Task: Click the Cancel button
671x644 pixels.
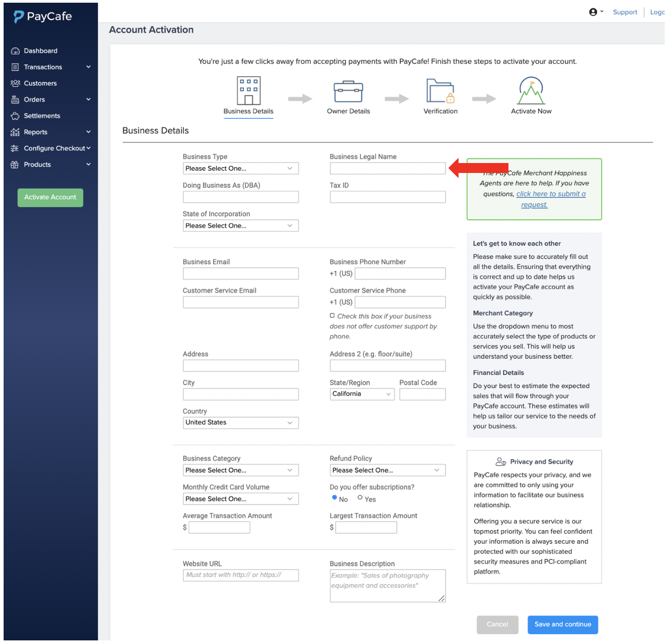Action: [x=497, y=625]
